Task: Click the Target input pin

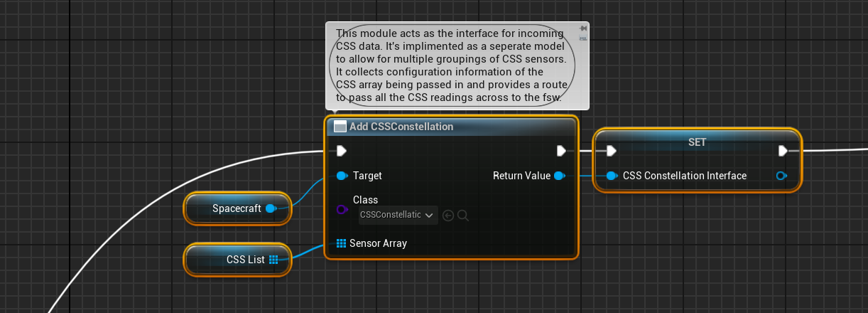Action: click(x=341, y=176)
